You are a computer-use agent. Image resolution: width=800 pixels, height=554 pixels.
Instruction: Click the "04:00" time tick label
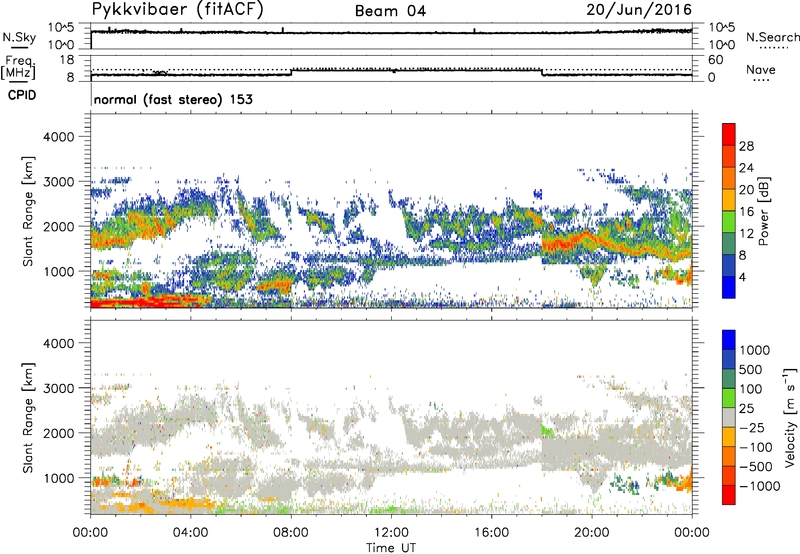pos(190,533)
